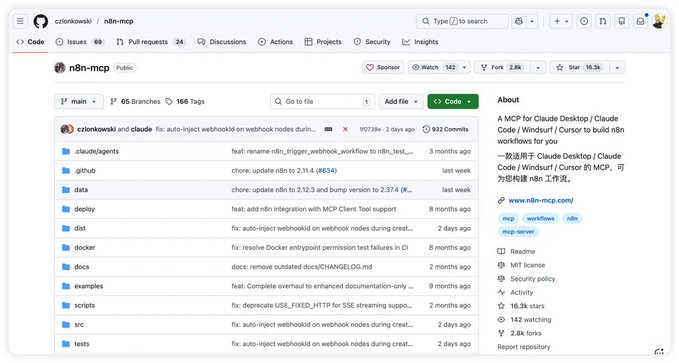Sponsor the repository with the heart button

[383, 67]
